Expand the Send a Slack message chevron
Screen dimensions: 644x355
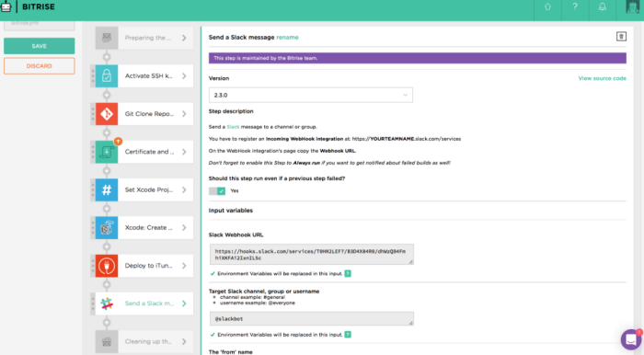[x=184, y=303]
